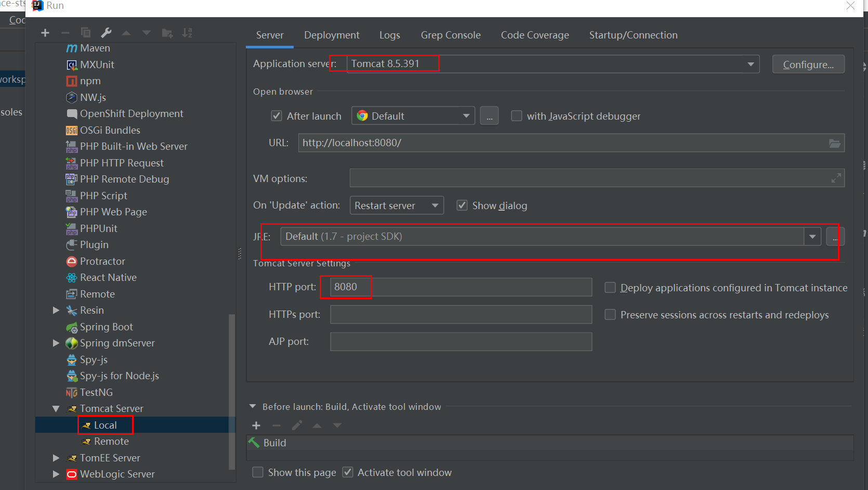The image size is (868, 490).
Task: Click the sort configurations alphabetically icon
Action: coord(187,33)
